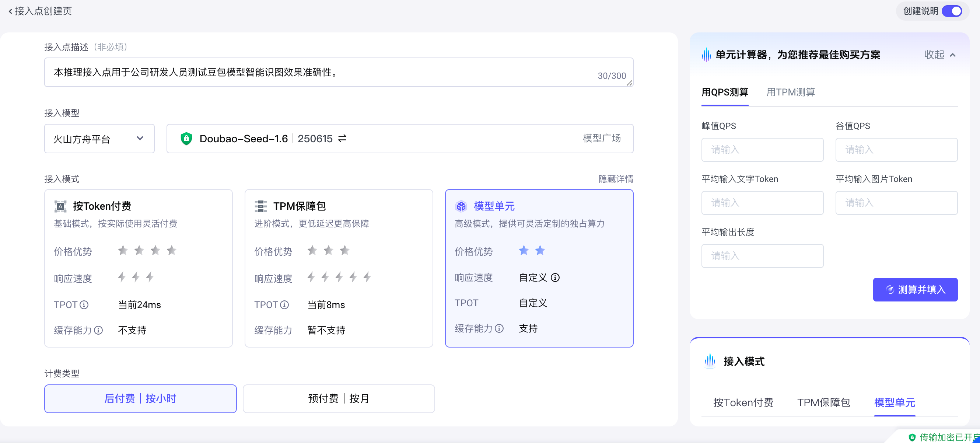Click the info icon next to 自定义 响应速度
Screen dimensions: 980x443
click(555, 278)
